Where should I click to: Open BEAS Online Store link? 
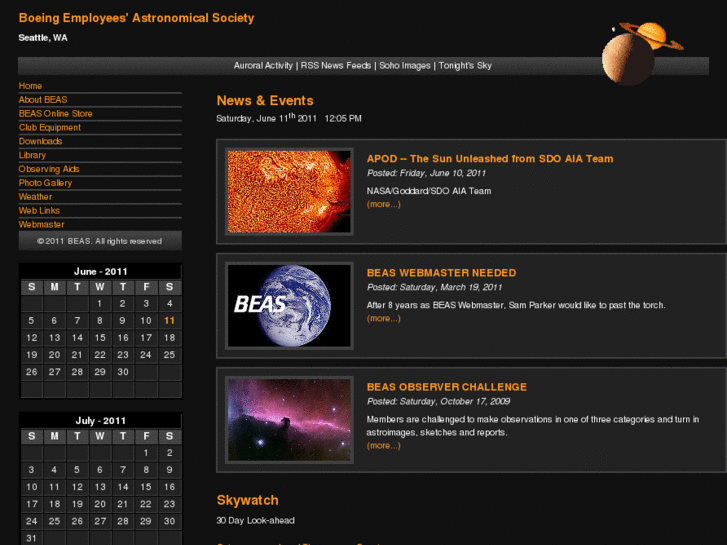click(x=55, y=114)
